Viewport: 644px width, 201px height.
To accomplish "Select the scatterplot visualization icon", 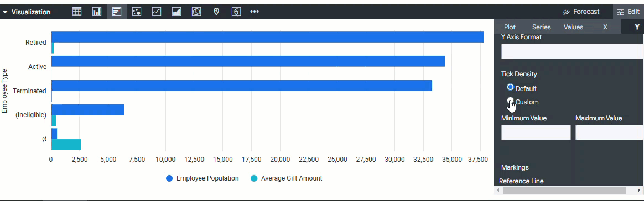I will point(137,12).
